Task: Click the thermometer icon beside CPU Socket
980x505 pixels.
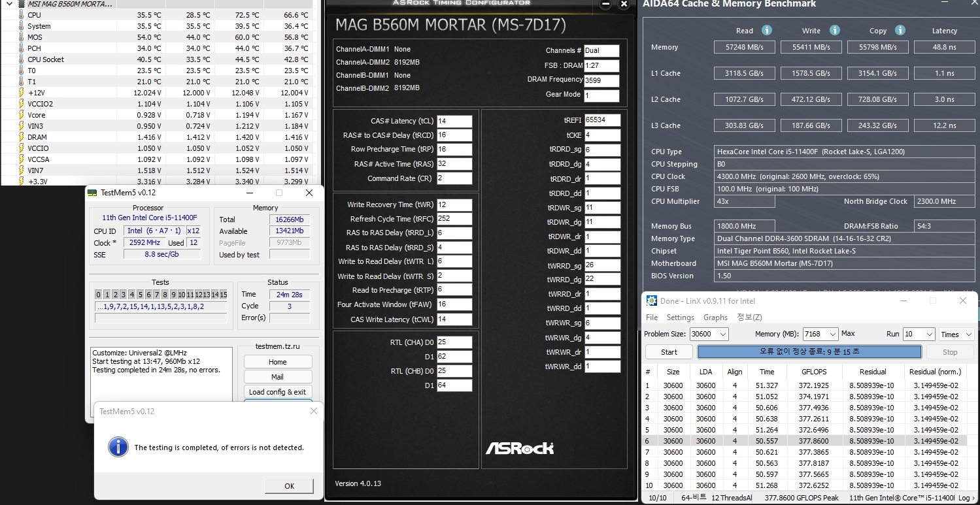Action: [x=21, y=59]
